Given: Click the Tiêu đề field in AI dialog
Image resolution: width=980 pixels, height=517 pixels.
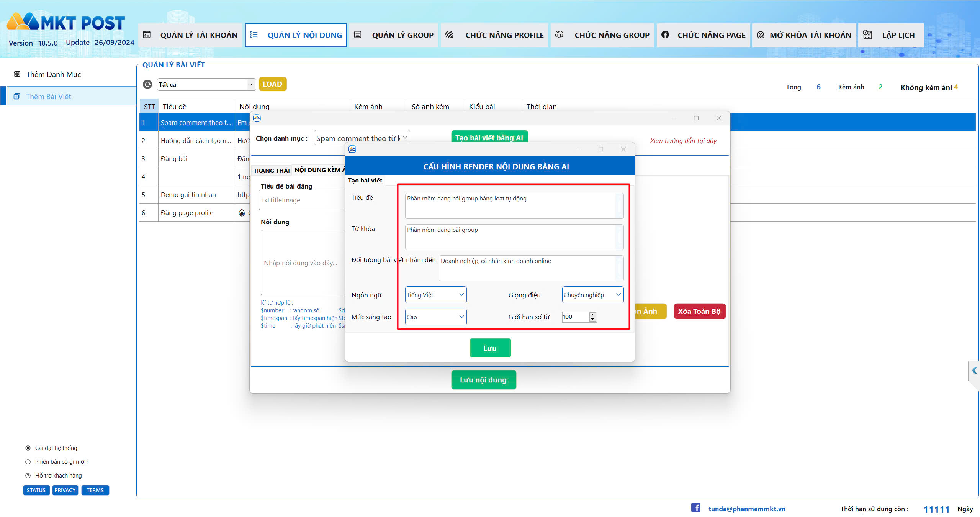Looking at the screenshot, I should coord(514,206).
